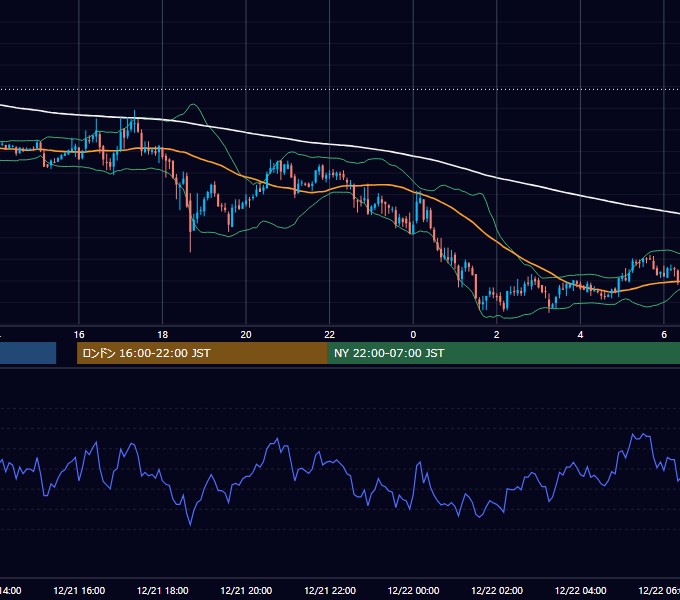This screenshot has width=680, height=600.
Task: Click the 12/21 22:00 date label
Action: (x=330, y=590)
